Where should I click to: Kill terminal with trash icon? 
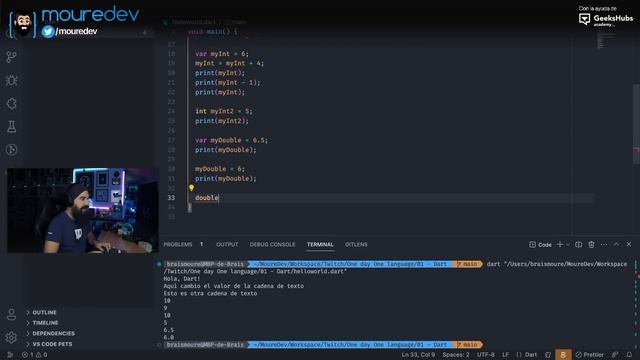[x=591, y=244]
